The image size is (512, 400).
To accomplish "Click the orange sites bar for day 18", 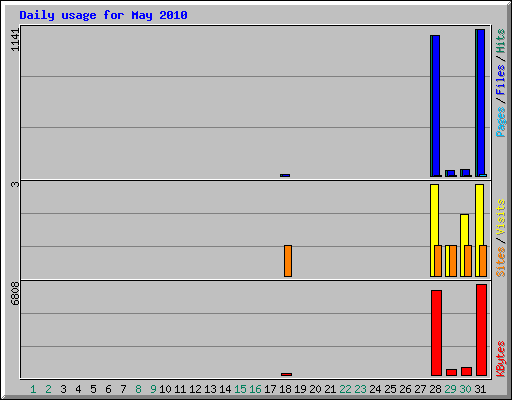I will 288,261.
